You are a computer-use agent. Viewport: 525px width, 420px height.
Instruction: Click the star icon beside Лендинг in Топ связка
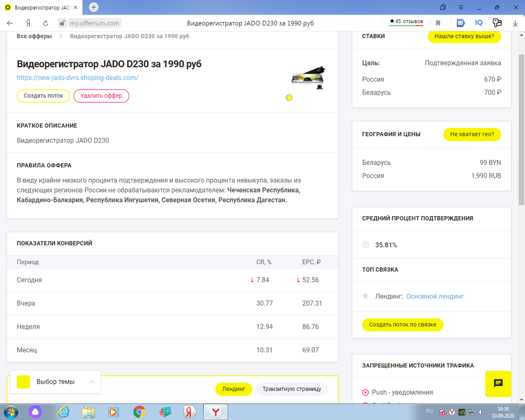pos(366,296)
